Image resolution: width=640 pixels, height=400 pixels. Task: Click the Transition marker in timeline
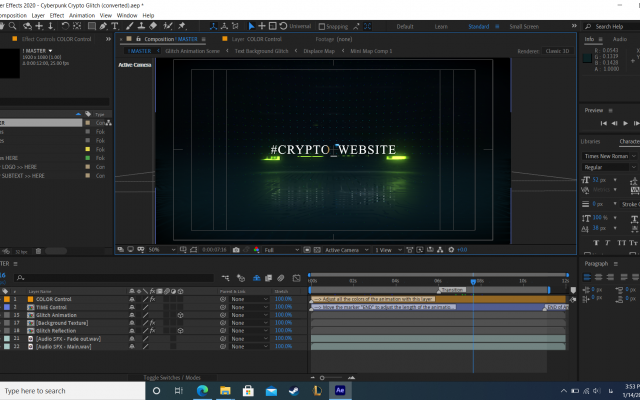452,290
